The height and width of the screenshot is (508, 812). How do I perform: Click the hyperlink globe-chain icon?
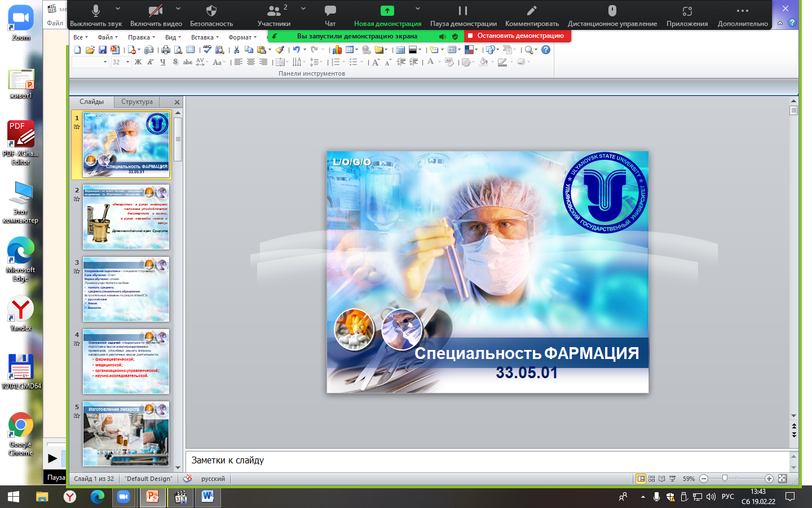367,50
